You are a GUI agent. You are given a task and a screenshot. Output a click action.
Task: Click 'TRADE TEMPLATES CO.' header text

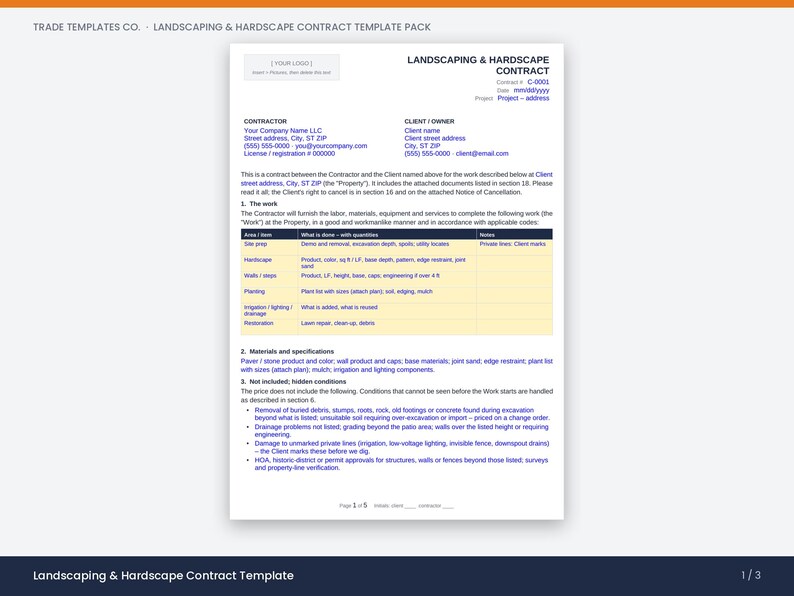pos(87,27)
